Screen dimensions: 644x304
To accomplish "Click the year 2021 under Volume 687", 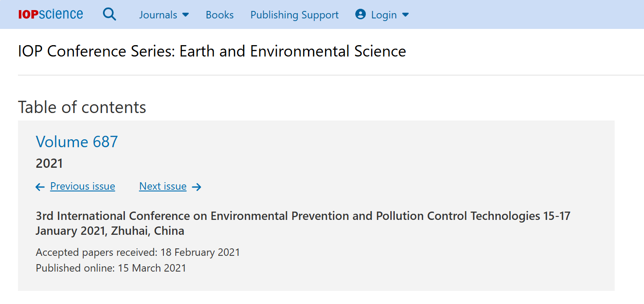I will [50, 163].
